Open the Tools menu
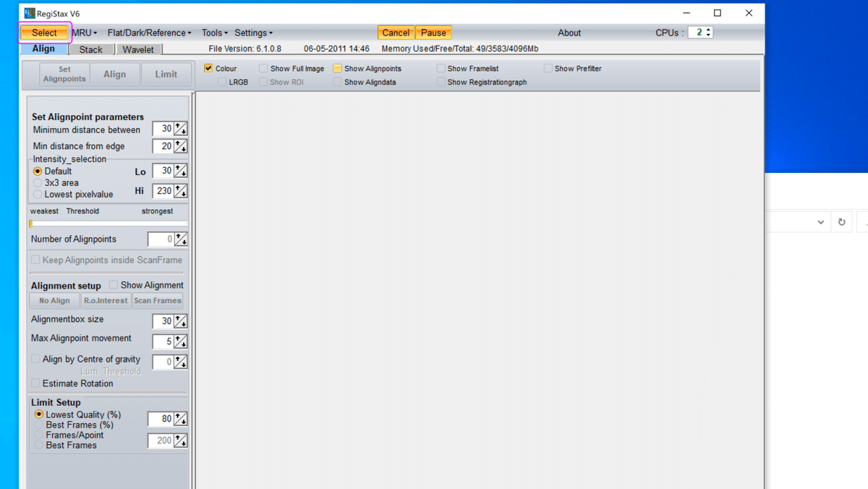Image resolution: width=868 pixels, height=489 pixels. click(214, 33)
